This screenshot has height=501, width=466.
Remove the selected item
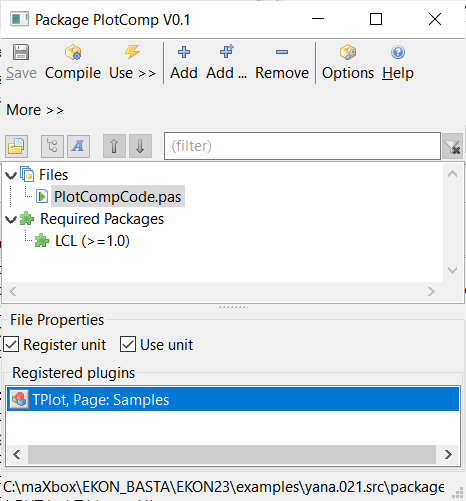coord(282,62)
